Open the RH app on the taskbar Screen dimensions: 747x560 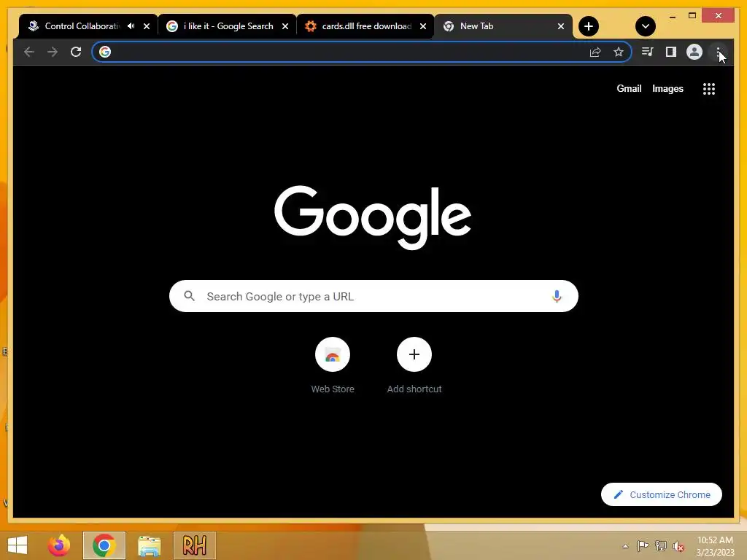tap(194, 545)
